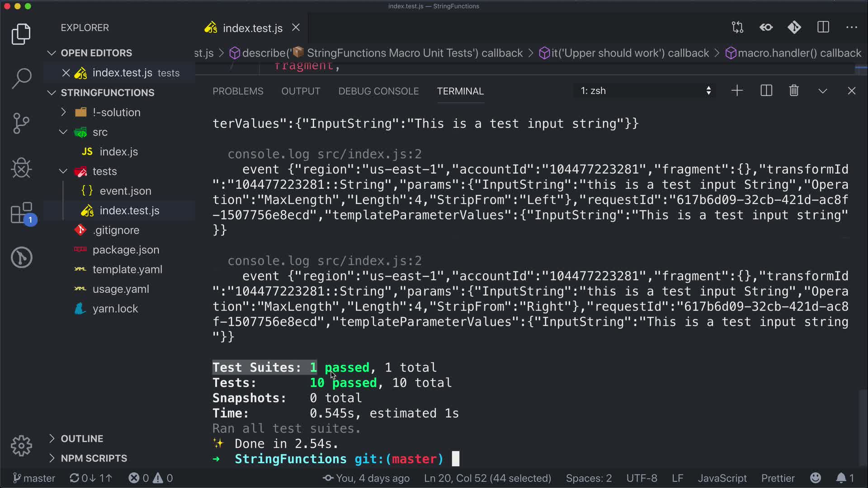Viewport: 868px width, 488px height.
Task: Open the Search view in activity bar
Action: click(x=21, y=78)
